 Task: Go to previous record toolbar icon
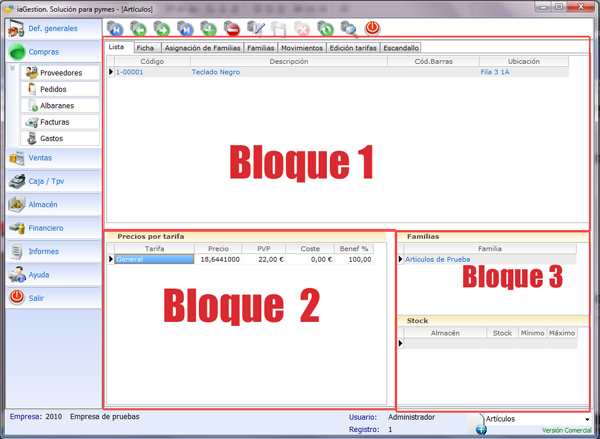139,29
